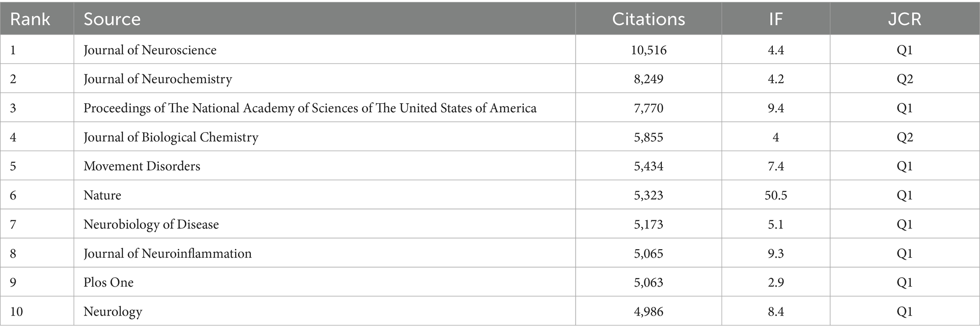Click the Movement Disorders source cell

142,166
